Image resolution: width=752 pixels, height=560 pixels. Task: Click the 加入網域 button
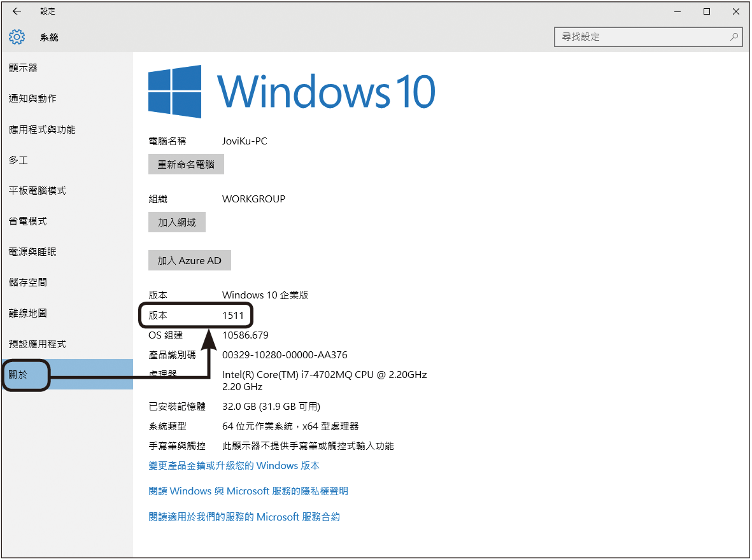point(177,223)
